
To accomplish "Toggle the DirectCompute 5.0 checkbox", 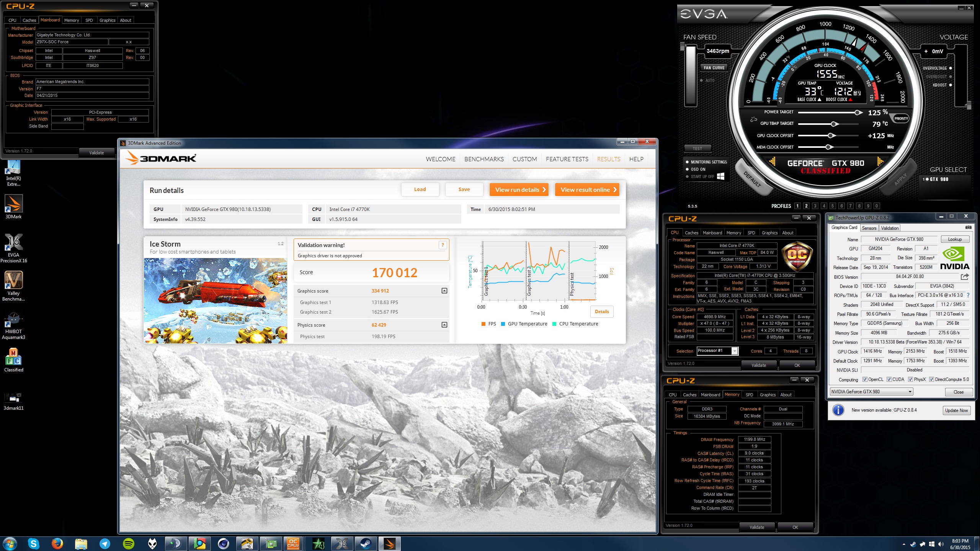I will click(x=932, y=379).
